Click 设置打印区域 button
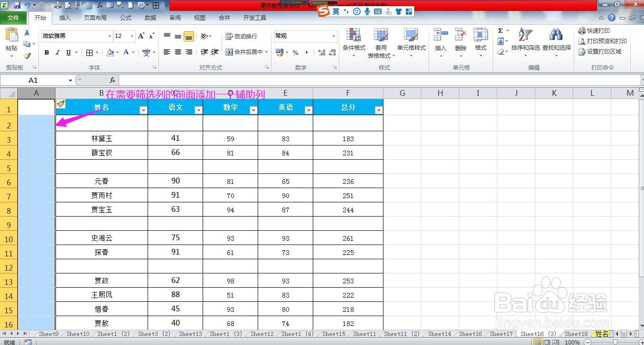Screen dimensions: 644x345 [x=599, y=52]
